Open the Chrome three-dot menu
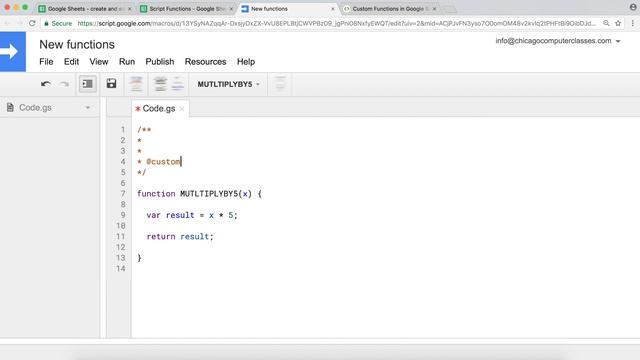Image resolution: width=640 pixels, height=360 pixels. tap(633, 23)
